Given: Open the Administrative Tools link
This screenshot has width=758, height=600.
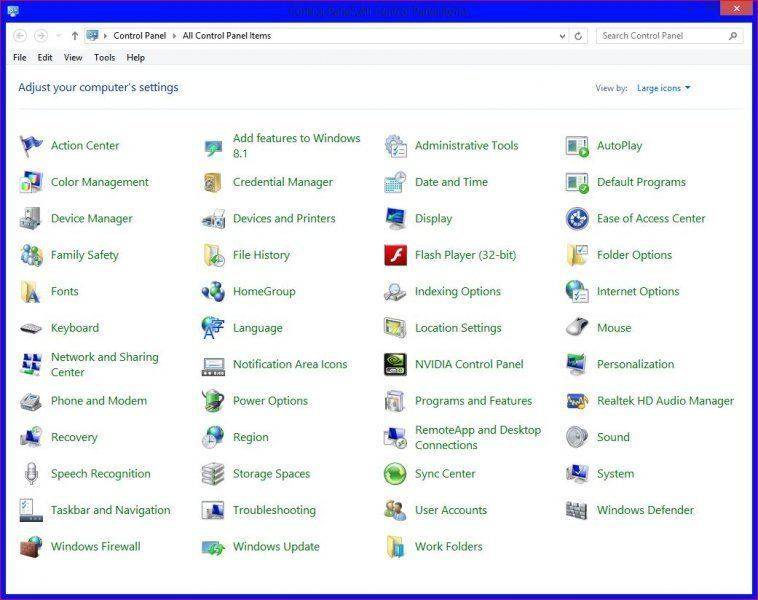Looking at the screenshot, I should [466, 146].
